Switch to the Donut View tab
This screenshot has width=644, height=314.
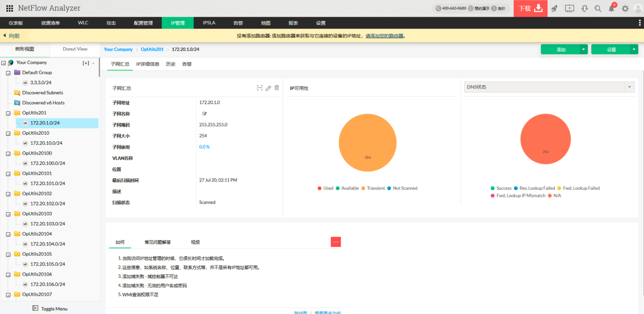[75, 49]
